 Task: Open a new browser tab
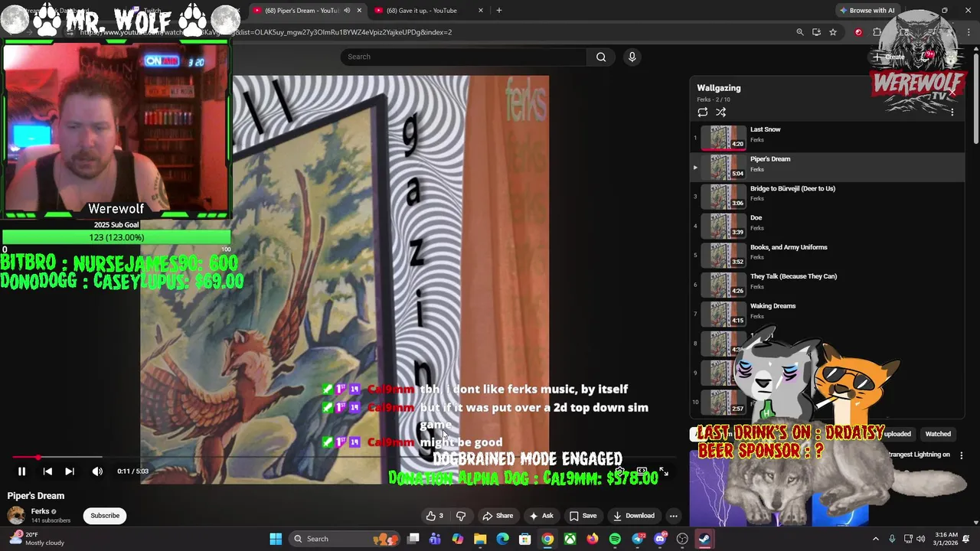(x=499, y=11)
